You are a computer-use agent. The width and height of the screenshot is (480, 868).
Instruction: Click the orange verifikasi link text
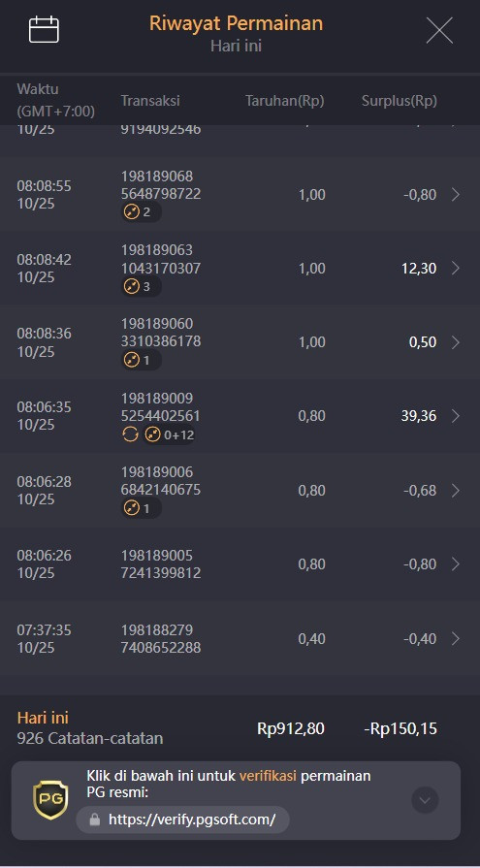268,776
